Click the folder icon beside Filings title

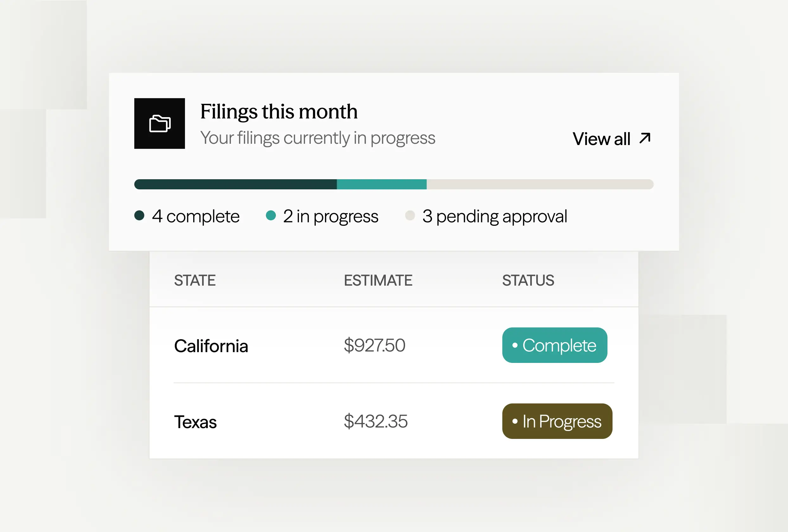click(x=160, y=123)
